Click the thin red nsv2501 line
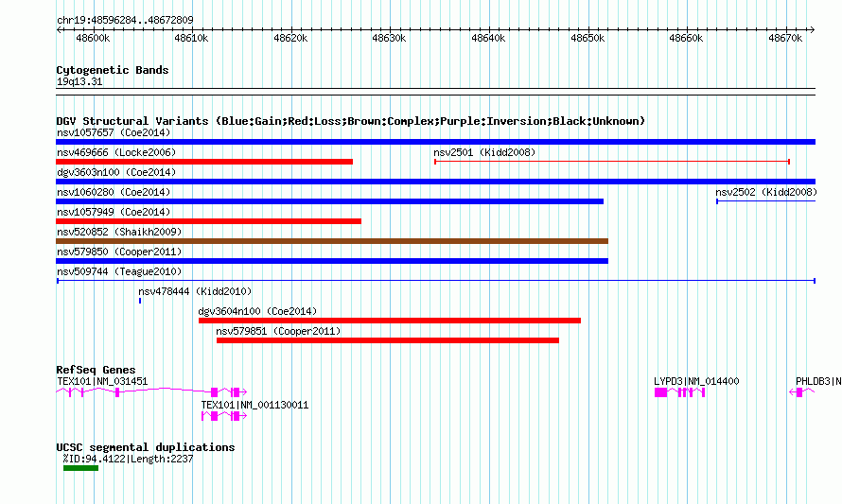Viewport: 842px width, 504px height. [x=612, y=162]
